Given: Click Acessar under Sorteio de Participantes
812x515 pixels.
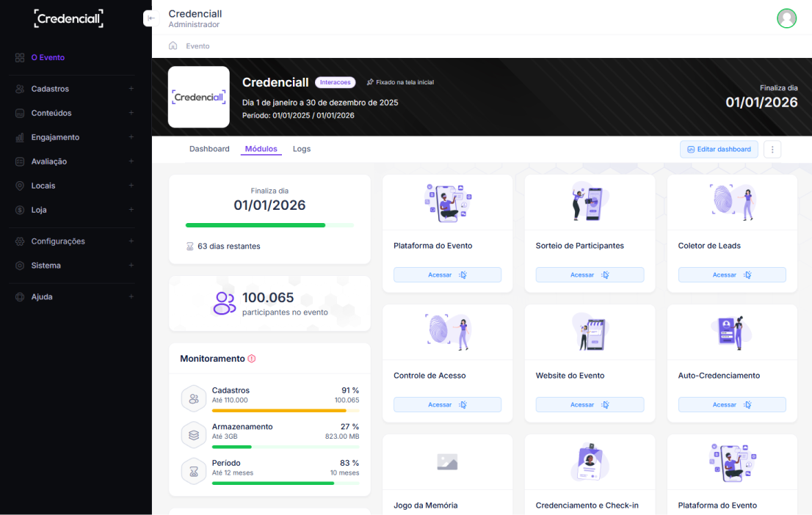Looking at the screenshot, I should click(590, 275).
